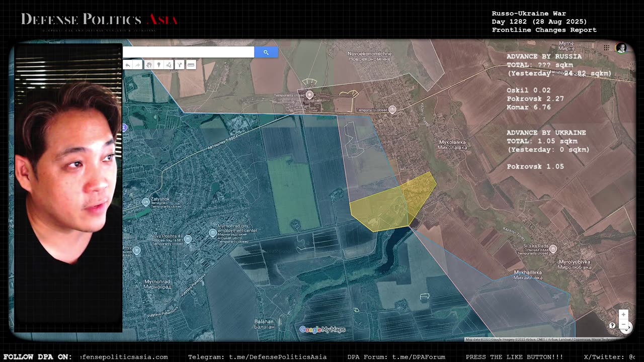Click the Mykolaivka town label

(x=452, y=145)
